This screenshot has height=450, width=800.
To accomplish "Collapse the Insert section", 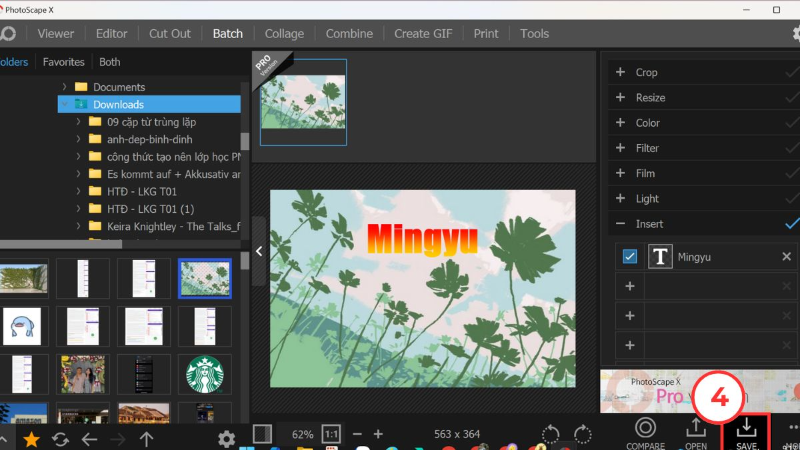I will (x=620, y=223).
